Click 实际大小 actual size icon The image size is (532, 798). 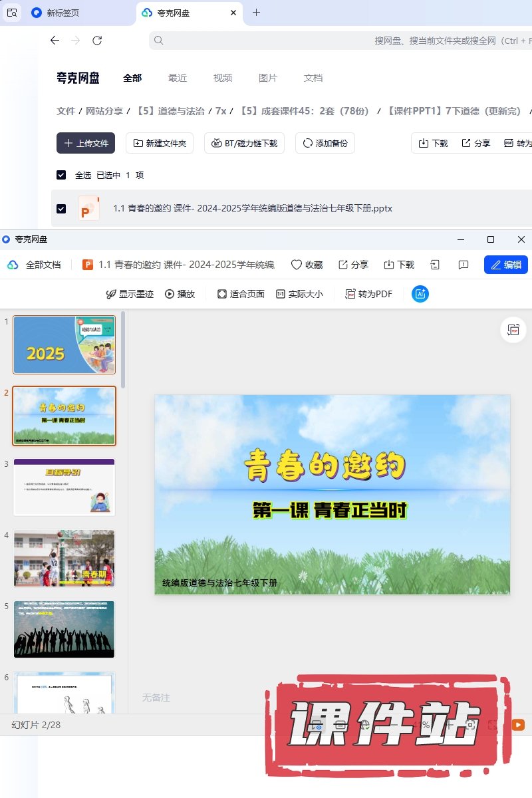pos(280,294)
